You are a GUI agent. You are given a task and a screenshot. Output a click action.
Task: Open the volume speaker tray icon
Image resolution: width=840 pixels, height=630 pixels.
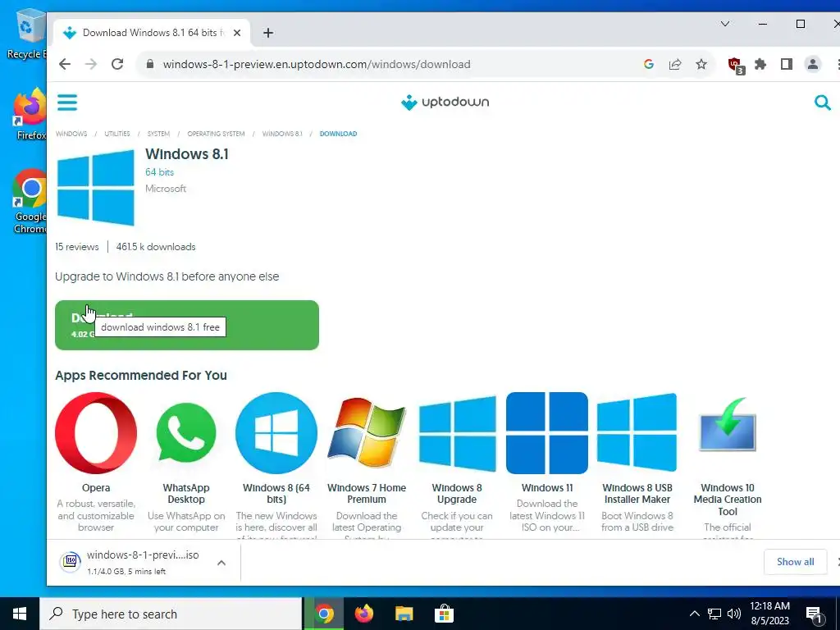click(x=734, y=614)
